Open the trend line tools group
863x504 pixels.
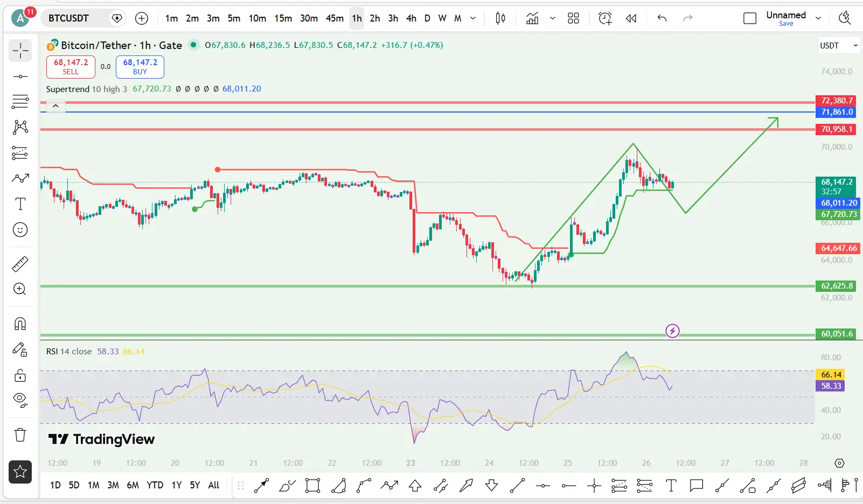[x=20, y=76]
